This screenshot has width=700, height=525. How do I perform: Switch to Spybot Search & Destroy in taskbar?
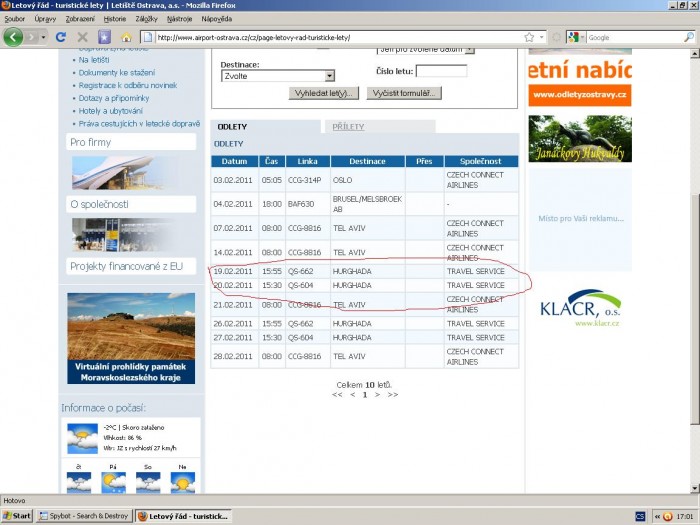(x=83, y=516)
